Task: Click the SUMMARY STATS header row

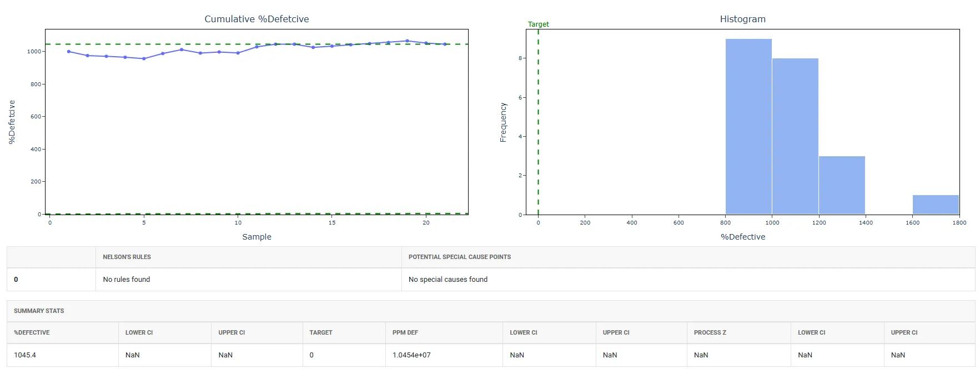Action: click(x=491, y=311)
